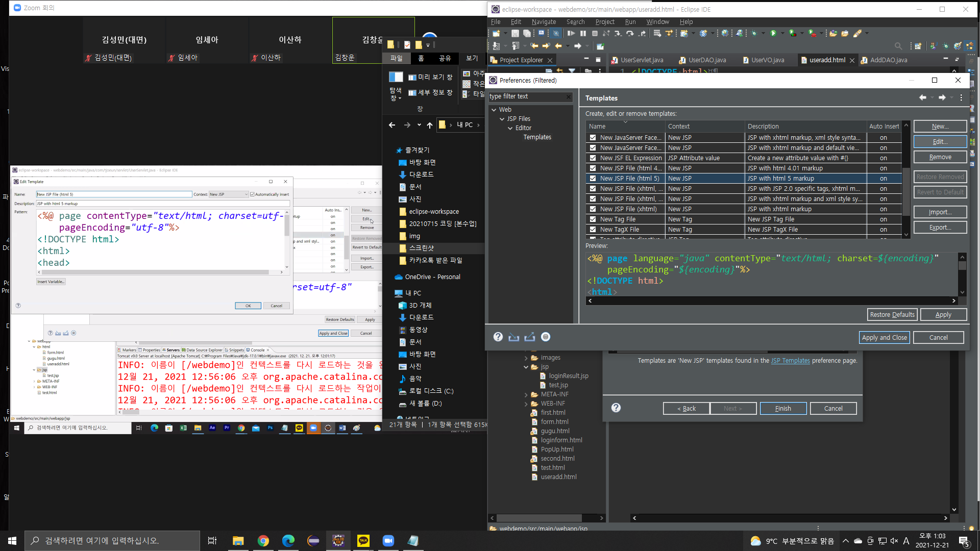Uncheck the New JSF EL Expression template
The height and width of the screenshot is (551, 980).
[x=593, y=158]
